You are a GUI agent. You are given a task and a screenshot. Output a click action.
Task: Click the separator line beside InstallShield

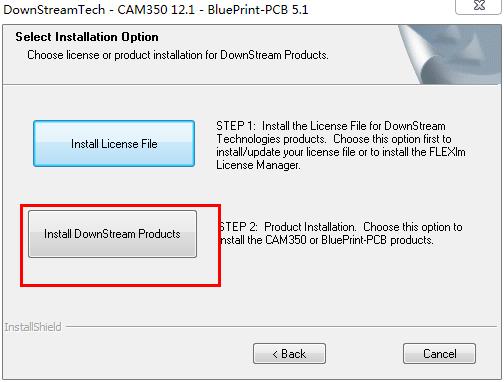click(282, 327)
